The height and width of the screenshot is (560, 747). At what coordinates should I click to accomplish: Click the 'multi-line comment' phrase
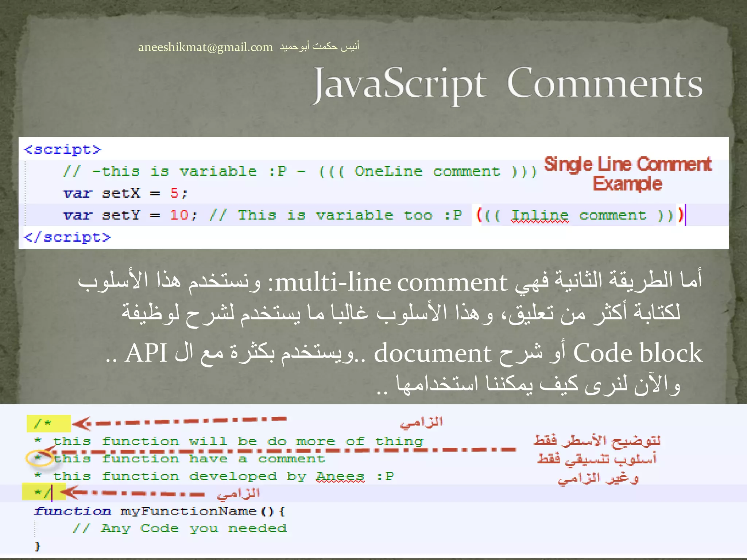pos(391,283)
